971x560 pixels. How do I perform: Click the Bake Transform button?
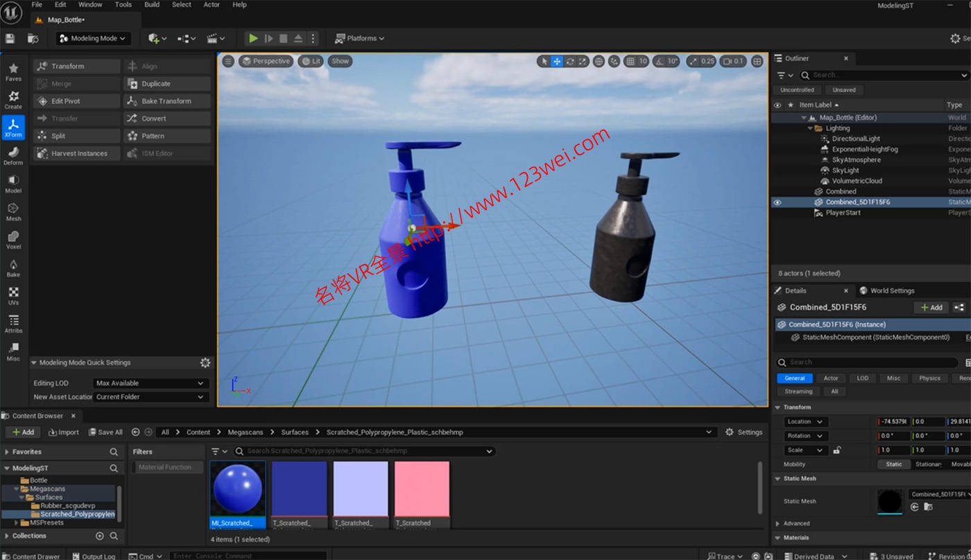click(x=166, y=101)
